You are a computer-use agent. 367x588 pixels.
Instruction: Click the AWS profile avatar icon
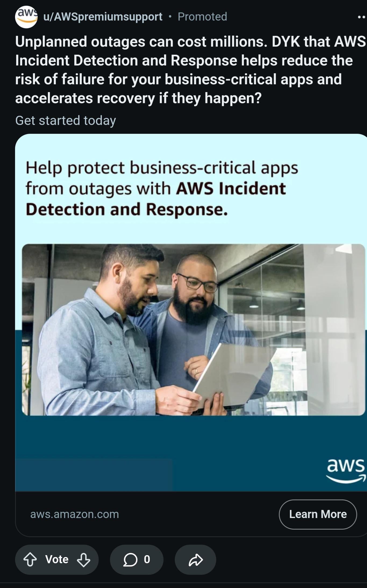[x=26, y=17]
